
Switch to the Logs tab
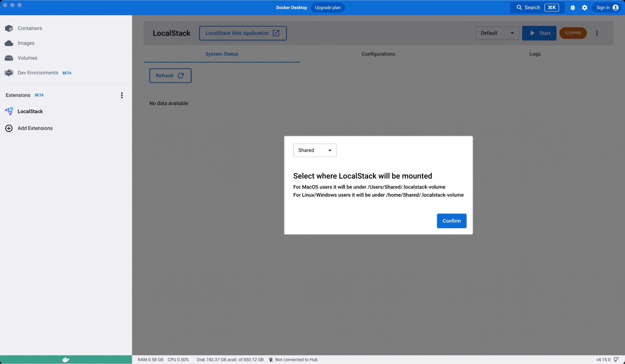tap(535, 54)
